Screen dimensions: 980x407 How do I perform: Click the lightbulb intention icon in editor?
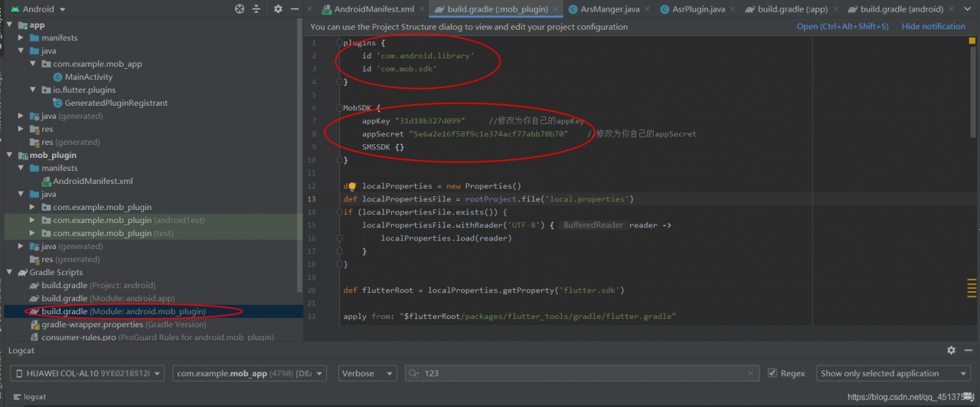pyautogui.click(x=352, y=186)
